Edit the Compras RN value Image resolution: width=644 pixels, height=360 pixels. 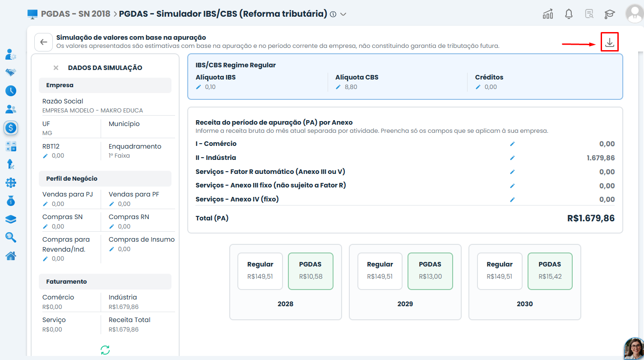click(111, 226)
